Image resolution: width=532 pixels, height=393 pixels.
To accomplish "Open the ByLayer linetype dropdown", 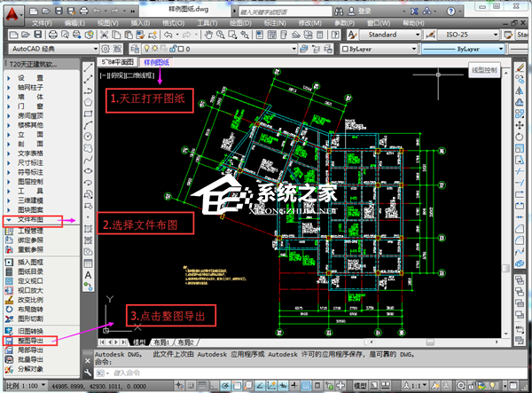I will tap(463, 49).
